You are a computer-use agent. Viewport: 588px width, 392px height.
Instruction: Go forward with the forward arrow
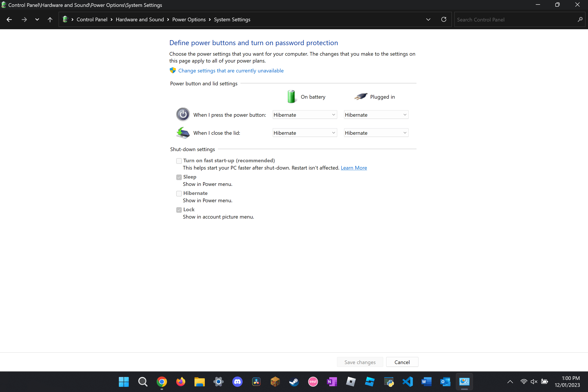click(24, 20)
